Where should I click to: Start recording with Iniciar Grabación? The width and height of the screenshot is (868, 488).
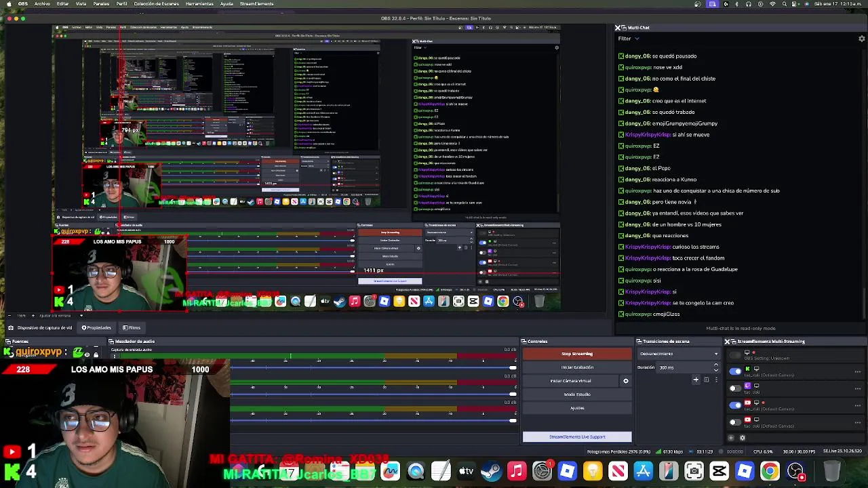[577, 367]
